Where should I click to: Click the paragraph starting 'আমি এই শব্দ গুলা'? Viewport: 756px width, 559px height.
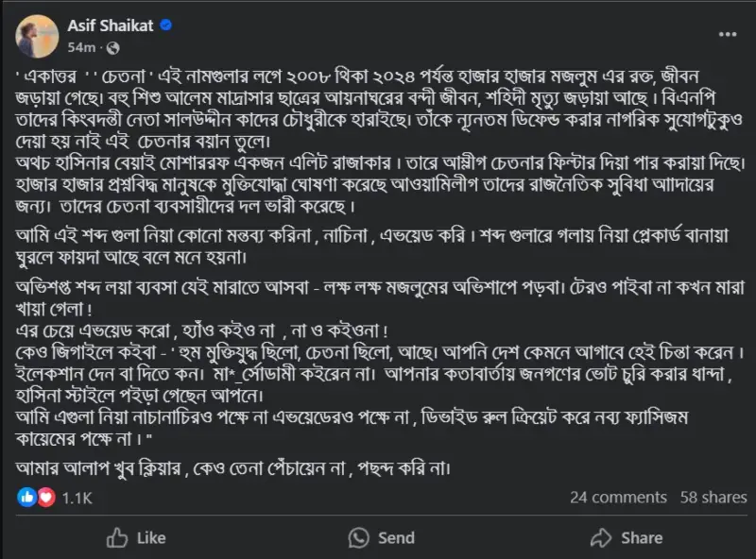click(x=372, y=246)
